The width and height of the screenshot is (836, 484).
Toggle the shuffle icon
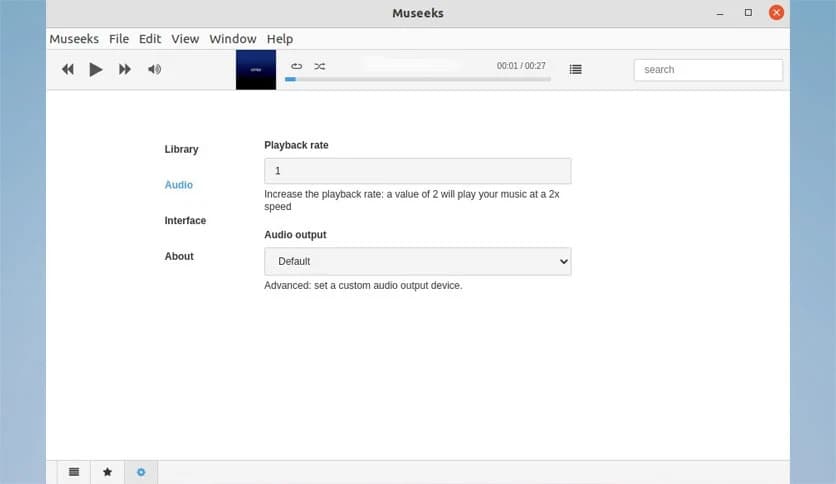tap(319, 66)
